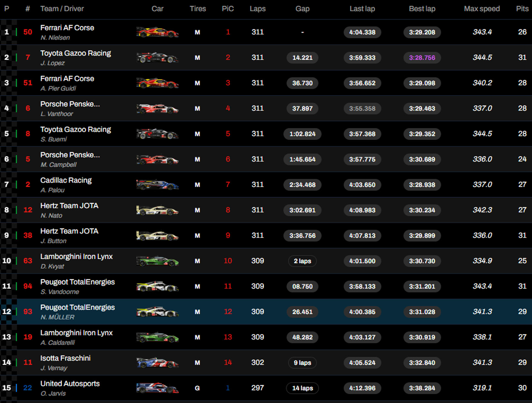Click max speed value 319.1
Screen dimensions: 532x403
(x=482, y=388)
